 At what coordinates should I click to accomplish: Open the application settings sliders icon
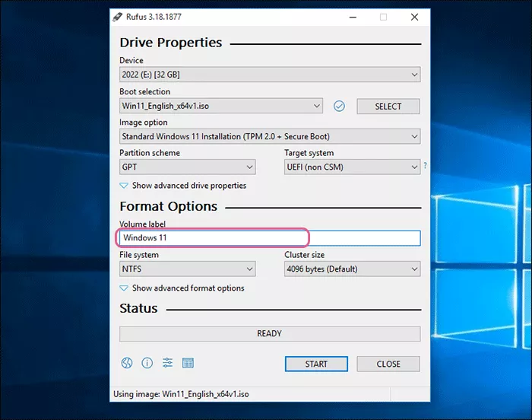[167, 363]
